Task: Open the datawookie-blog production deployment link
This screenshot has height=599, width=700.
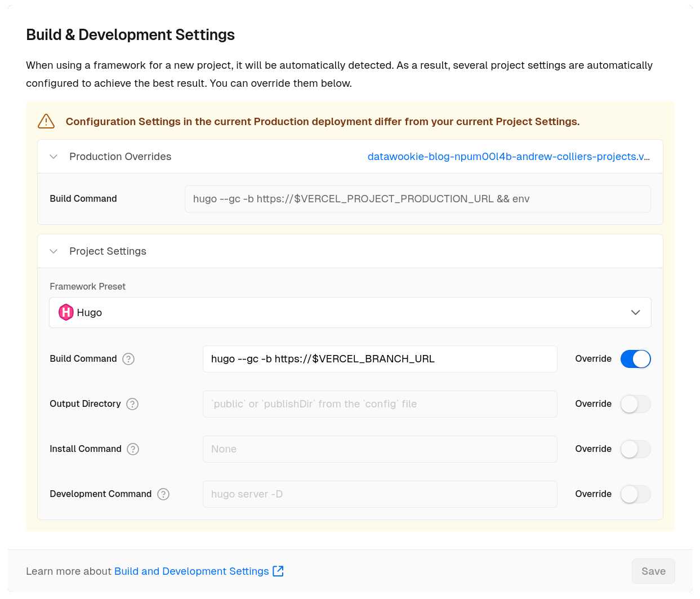Action: pyautogui.click(x=508, y=157)
